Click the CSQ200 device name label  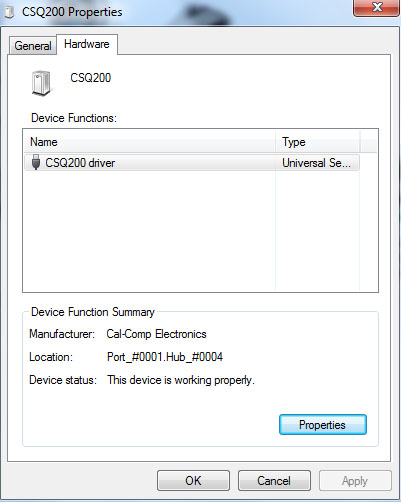coord(90,78)
